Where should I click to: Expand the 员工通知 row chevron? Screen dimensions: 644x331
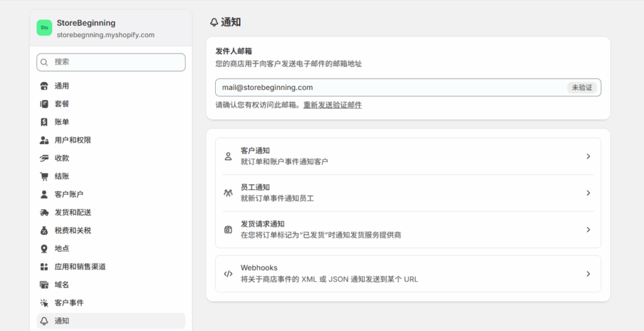pos(588,193)
